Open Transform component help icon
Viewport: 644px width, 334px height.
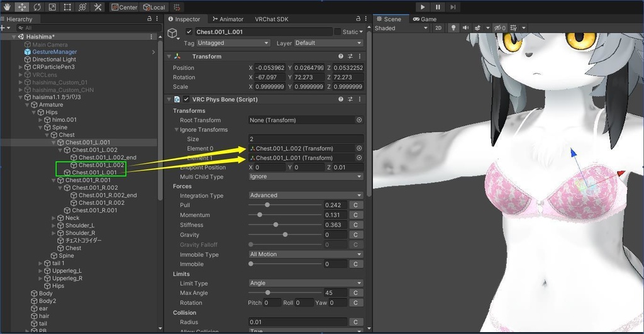click(341, 56)
